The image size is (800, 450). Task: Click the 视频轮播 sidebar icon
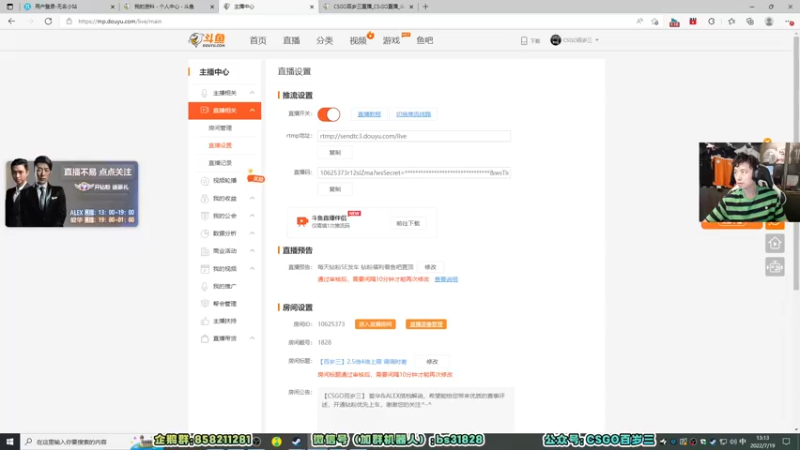(x=205, y=181)
